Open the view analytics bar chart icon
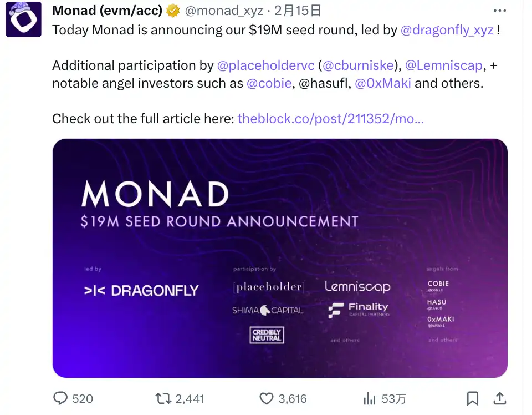The width and height of the screenshot is (532, 415). (x=370, y=398)
